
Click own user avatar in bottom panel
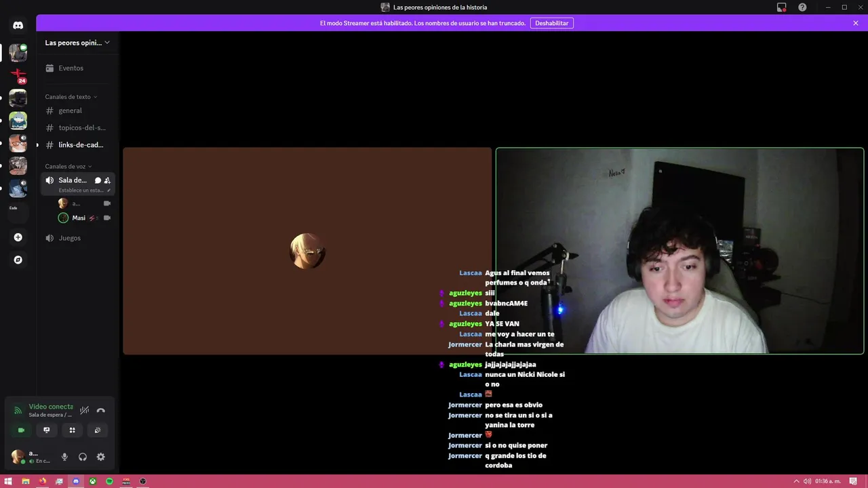[18, 457]
